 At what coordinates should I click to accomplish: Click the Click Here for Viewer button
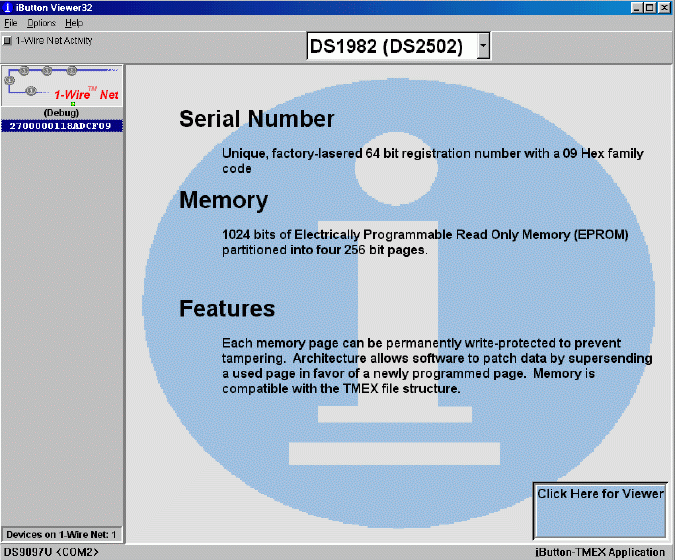point(600,510)
